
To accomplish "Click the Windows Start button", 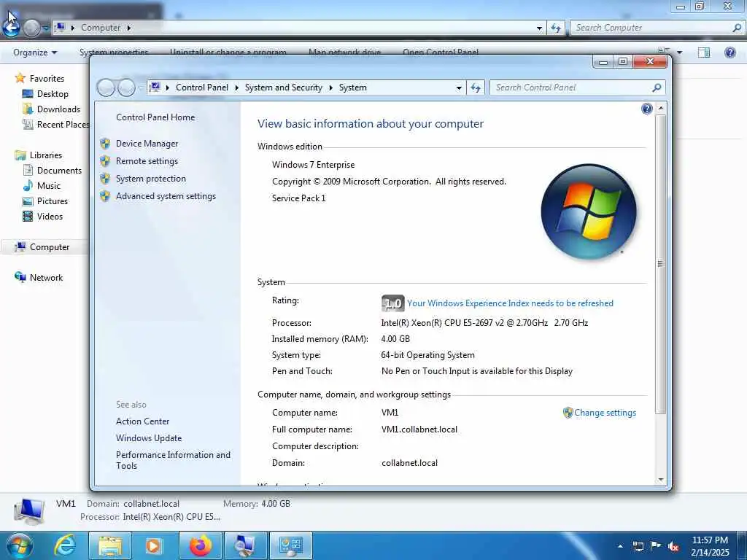I will [x=19, y=545].
